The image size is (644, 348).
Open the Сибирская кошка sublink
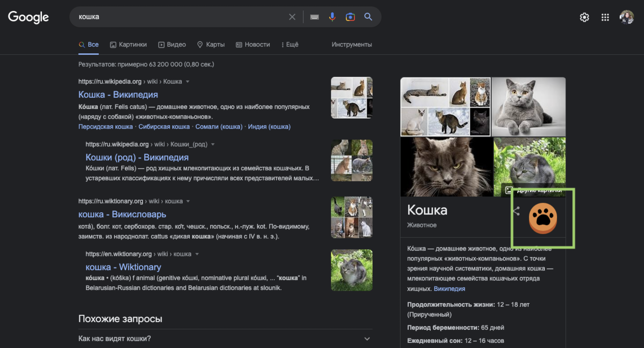pos(164,127)
